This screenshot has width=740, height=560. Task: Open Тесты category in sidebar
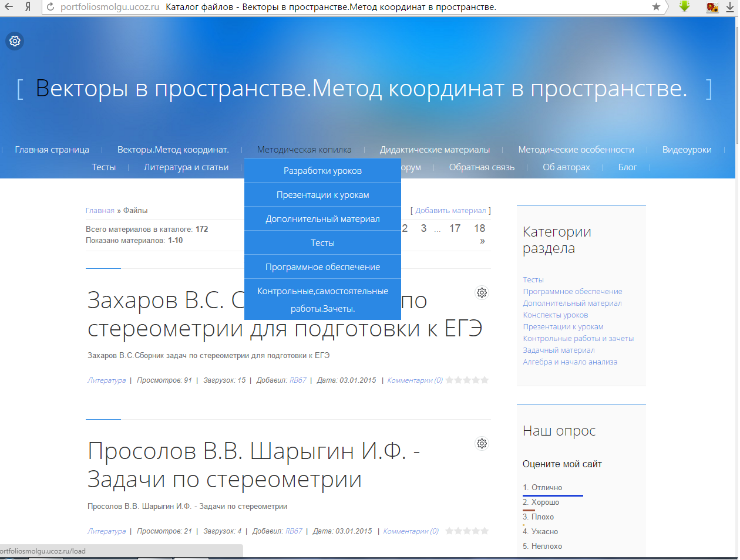click(533, 280)
